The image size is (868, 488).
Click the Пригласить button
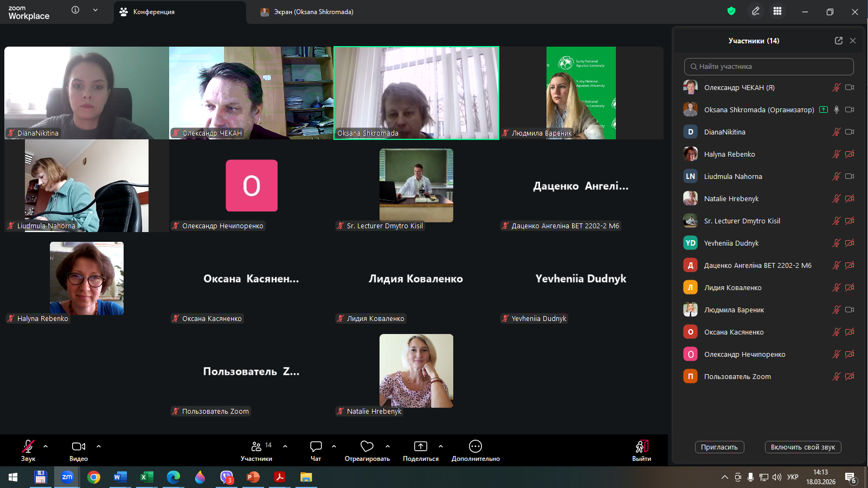(719, 447)
